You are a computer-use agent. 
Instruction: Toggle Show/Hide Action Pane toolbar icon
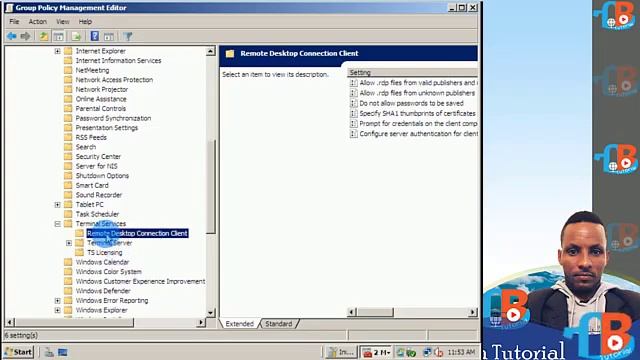[x=109, y=36]
